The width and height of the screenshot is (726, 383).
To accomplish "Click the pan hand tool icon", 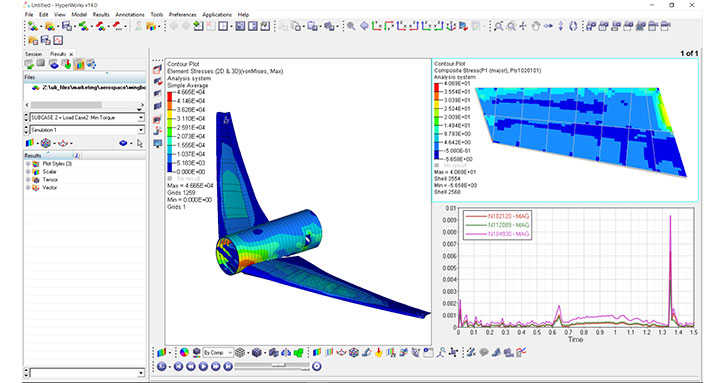I will coord(536,26).
